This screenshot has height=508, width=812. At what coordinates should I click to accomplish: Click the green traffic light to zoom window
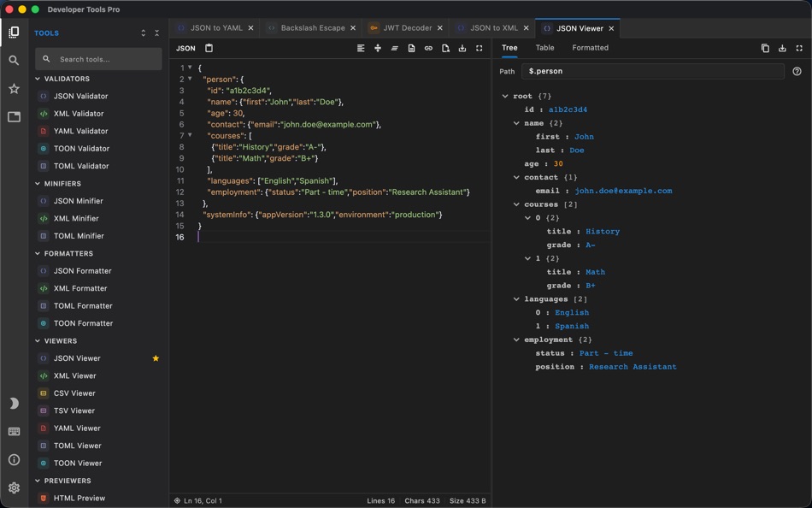(33, 9)
